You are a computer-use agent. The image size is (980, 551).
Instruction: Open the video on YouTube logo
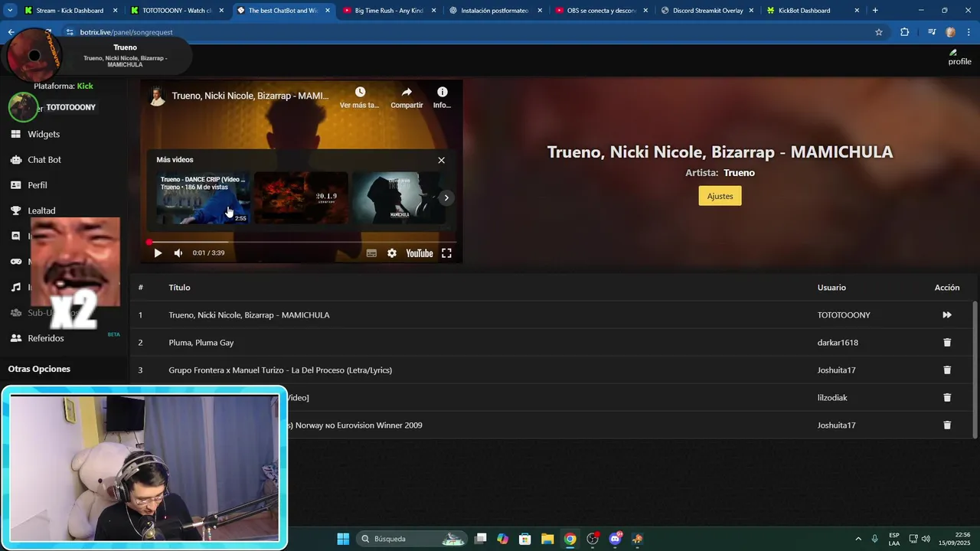420,253
